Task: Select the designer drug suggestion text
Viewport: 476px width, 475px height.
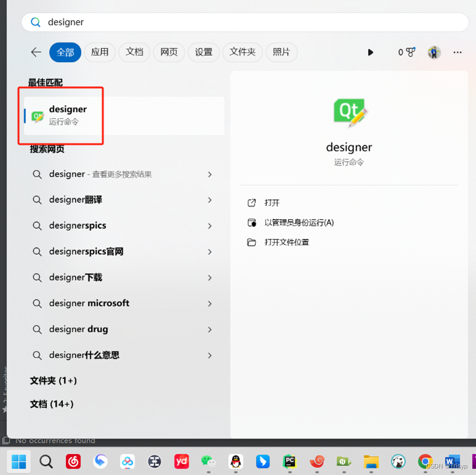Action: point(79,329)
